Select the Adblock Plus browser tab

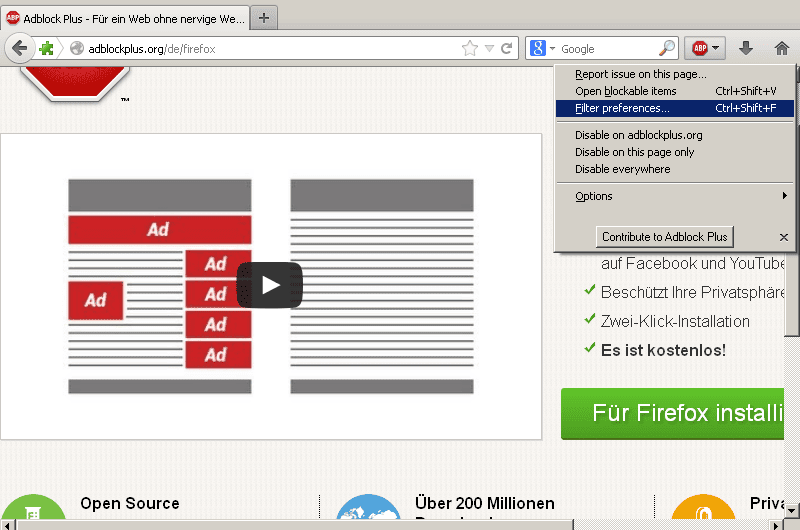(126, 19)
